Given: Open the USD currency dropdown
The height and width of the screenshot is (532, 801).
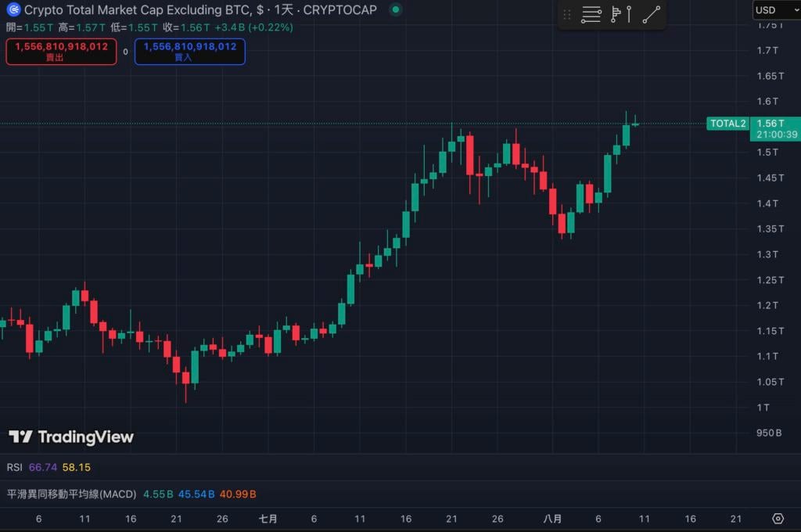Looking at the screenshot, I should click(x=775, y=10).
